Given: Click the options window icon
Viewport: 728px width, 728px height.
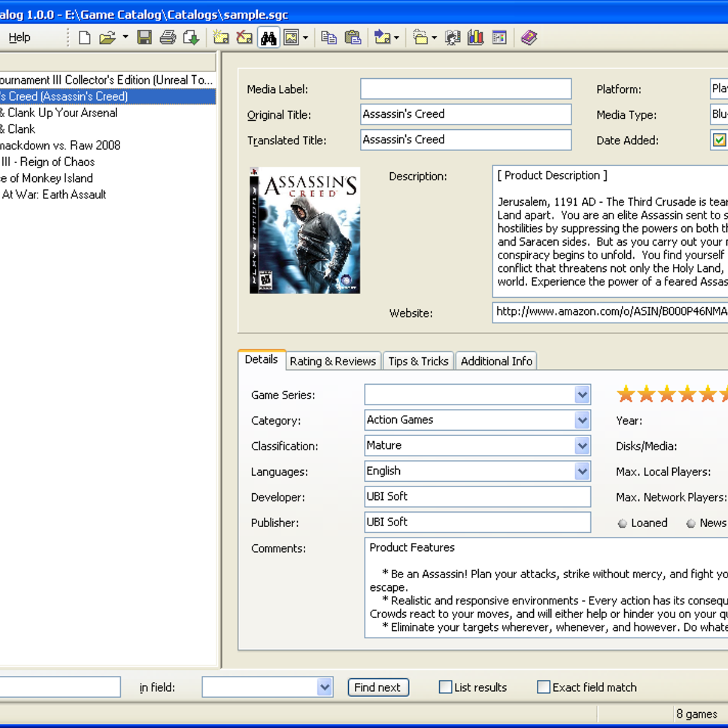Looking at the screenshot, I should [499, 38].
